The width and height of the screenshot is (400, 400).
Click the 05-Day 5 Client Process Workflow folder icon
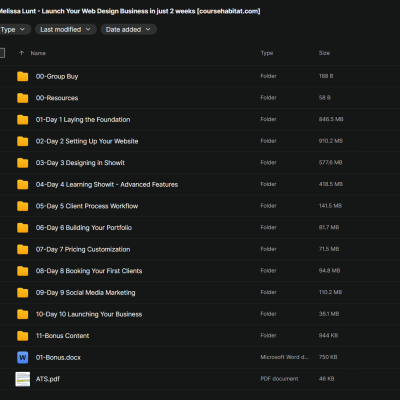(x=23, y=206)
